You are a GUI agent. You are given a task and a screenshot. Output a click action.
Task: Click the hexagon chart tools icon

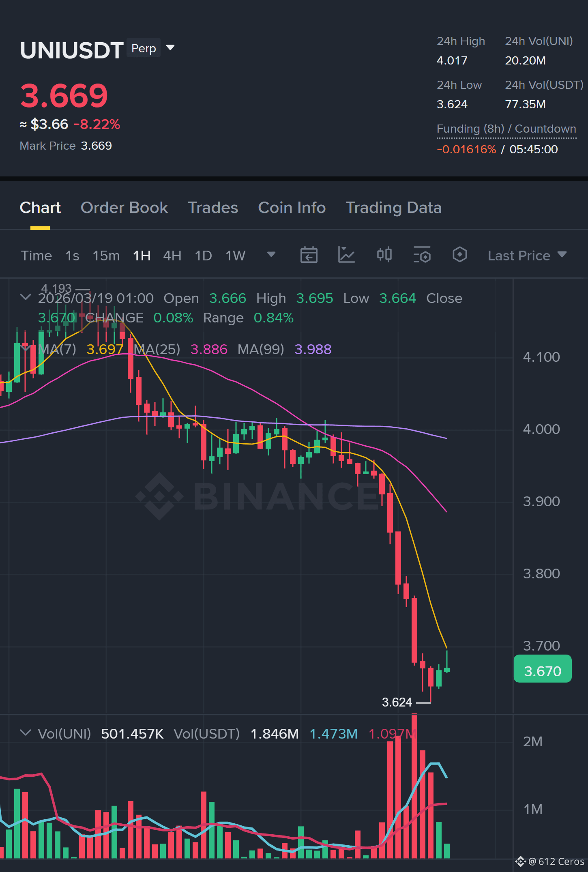pyautogui.click(x=459, y=255)
